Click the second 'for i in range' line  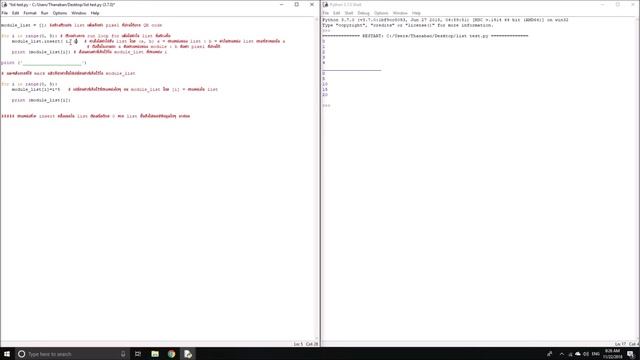click(x=29, y=84)
